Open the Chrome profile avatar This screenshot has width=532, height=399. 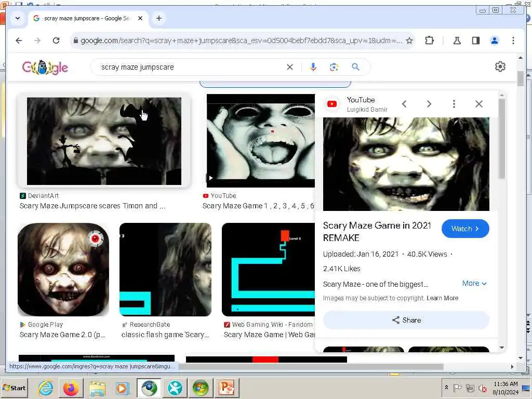click(495, 41)
